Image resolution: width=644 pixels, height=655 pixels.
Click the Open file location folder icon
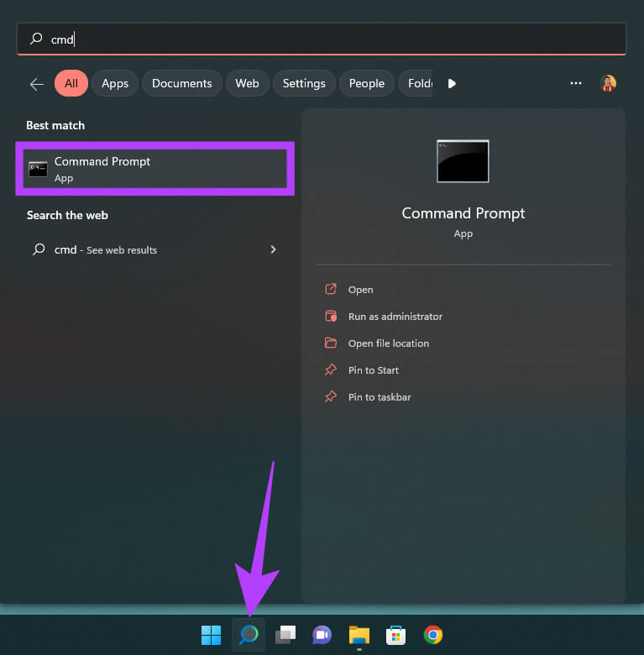(x=331, y=343)
